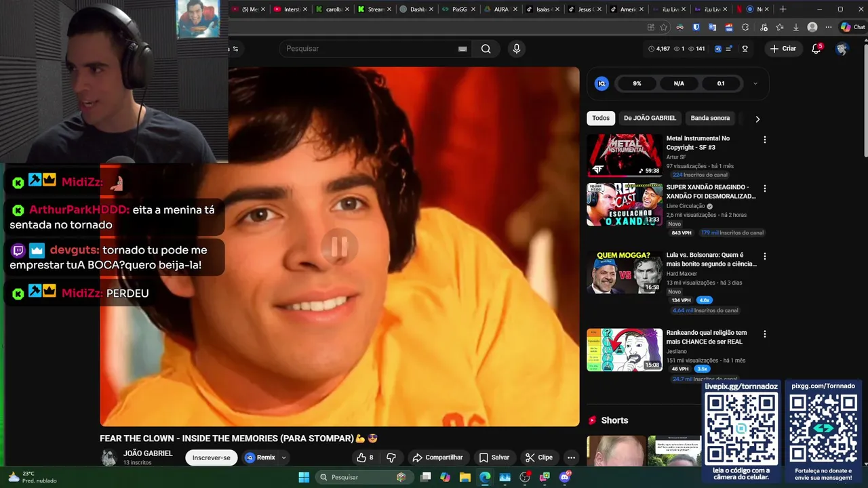
Task: Click the Remix button
Action: point(260,457)
